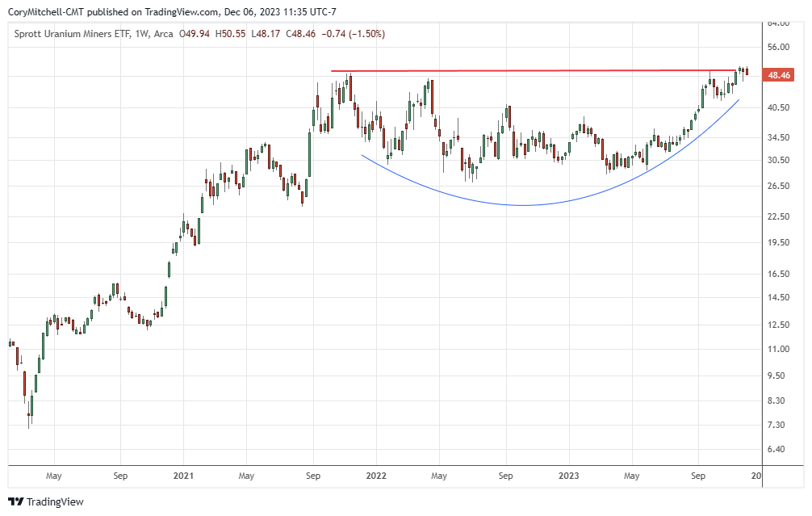
Task: Click the 16.50 price axis label
Action: (x=778, y=274)
